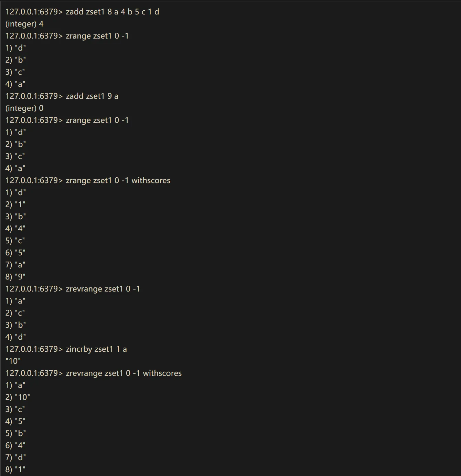Click the 'zadd zset1 9 a' command text
Viewport: 461px width, 476px height.
coord(92,96)
